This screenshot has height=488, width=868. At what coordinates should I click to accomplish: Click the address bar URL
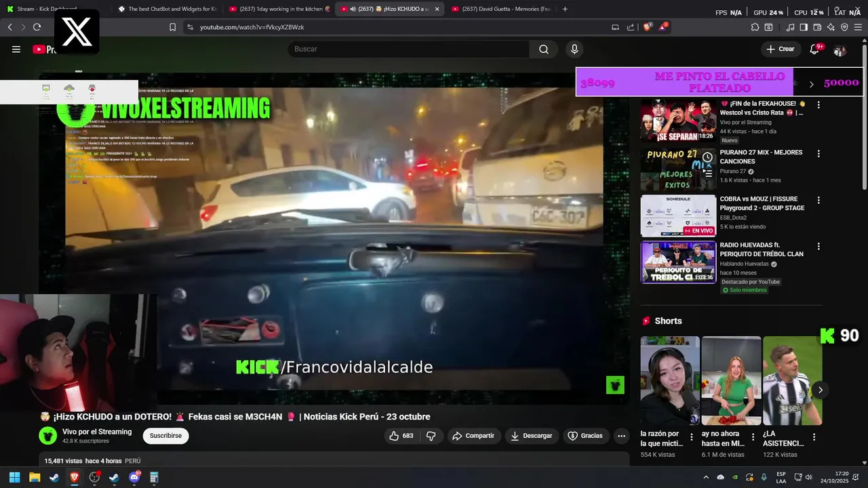pyautogui.click(x=252, y=27)
